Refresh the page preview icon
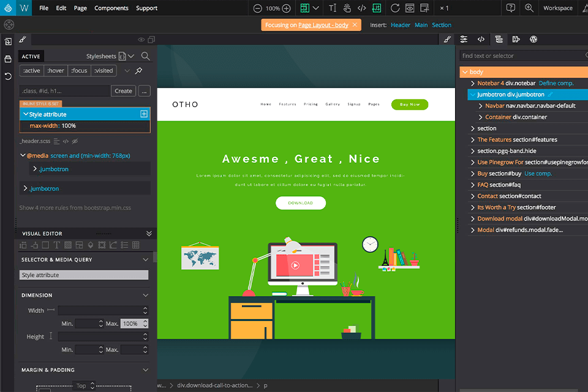588x392 pixels. 395,8
